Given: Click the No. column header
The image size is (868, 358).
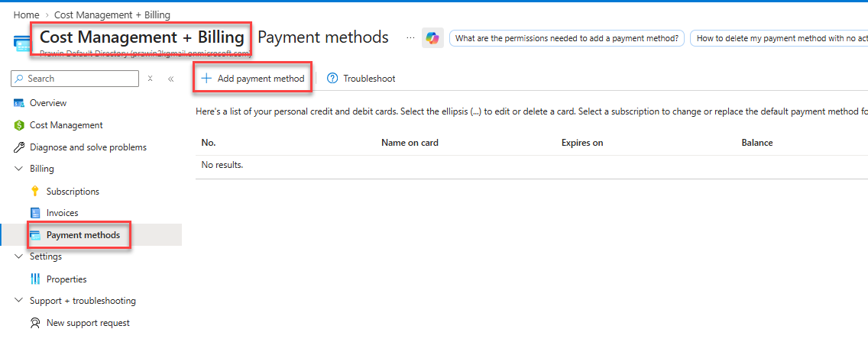Looking at the screenshot, I should coord(208,143).
